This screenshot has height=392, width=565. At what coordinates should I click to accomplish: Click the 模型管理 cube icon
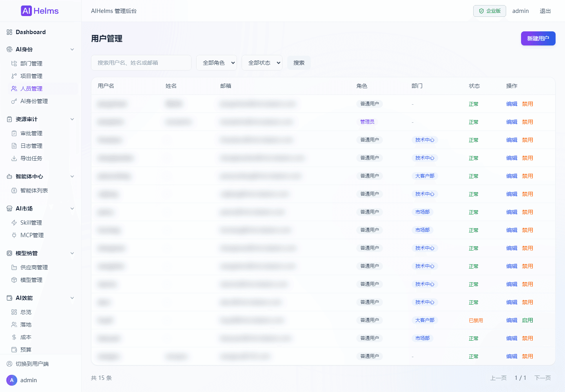click(14, 280)
